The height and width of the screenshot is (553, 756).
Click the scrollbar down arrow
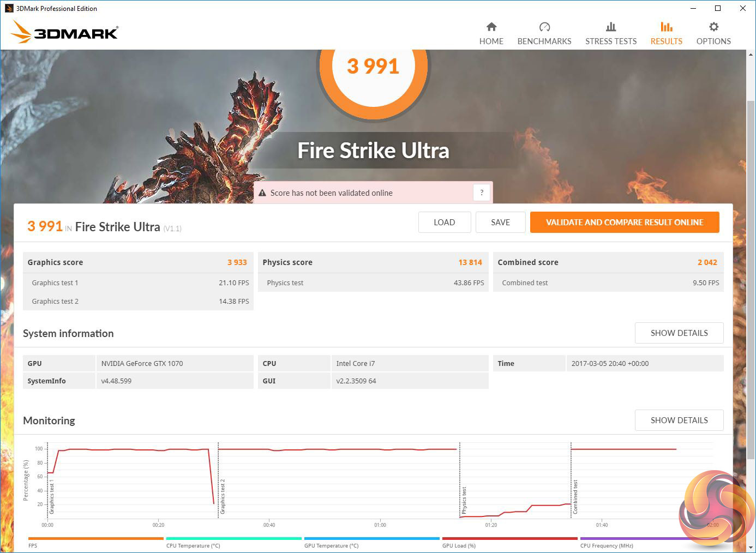751,547
